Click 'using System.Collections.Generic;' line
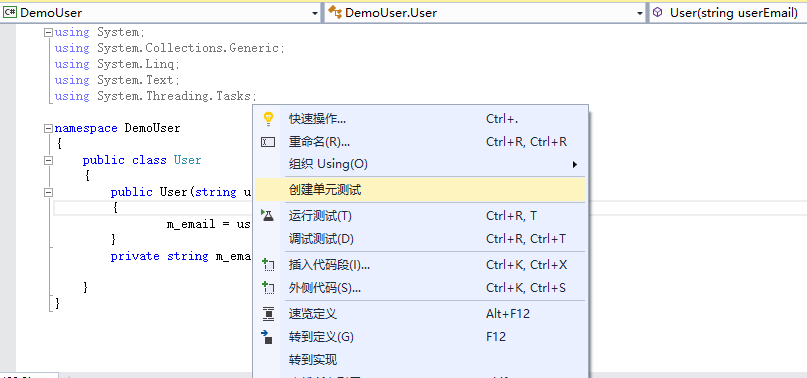This screenshot has height=378, width=807. 169,48
